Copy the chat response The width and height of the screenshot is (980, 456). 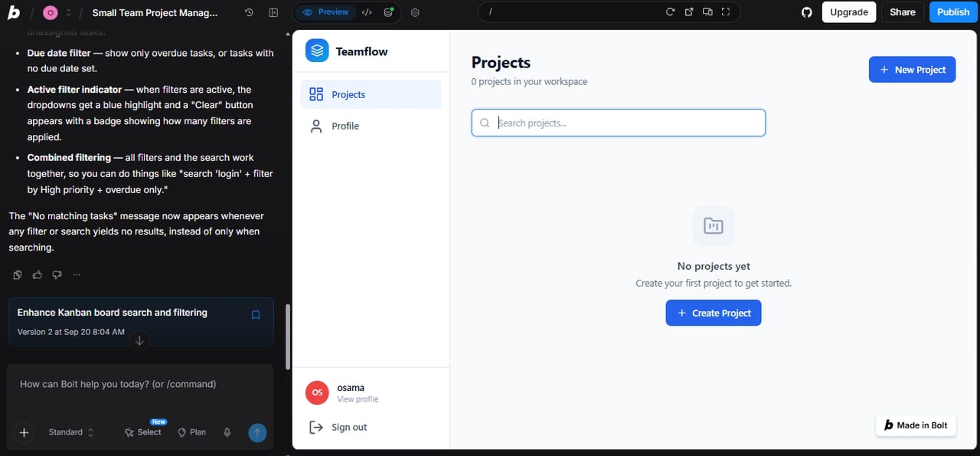pos(18,274)
